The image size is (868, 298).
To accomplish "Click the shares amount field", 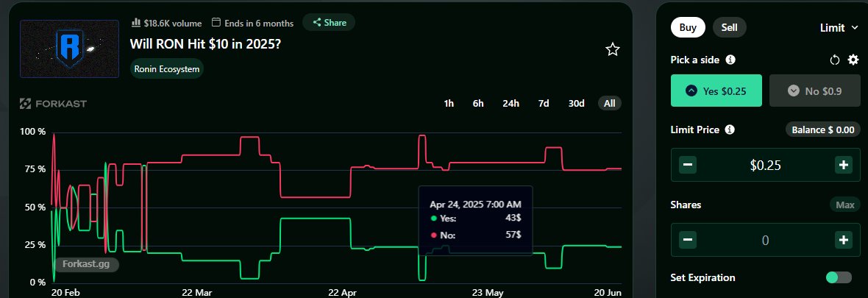I will (x=766, y=240).
